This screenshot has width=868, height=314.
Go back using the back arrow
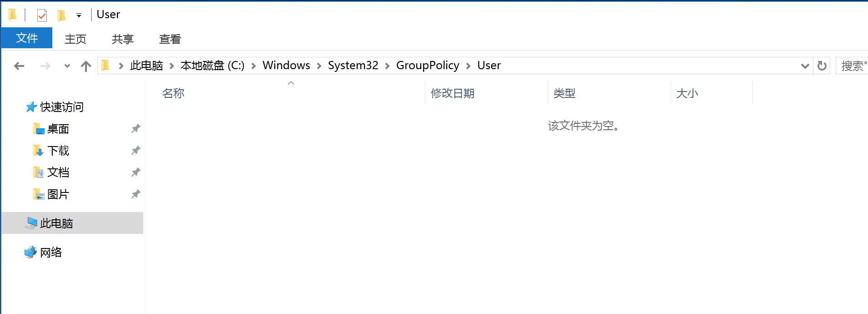[19, 66]
